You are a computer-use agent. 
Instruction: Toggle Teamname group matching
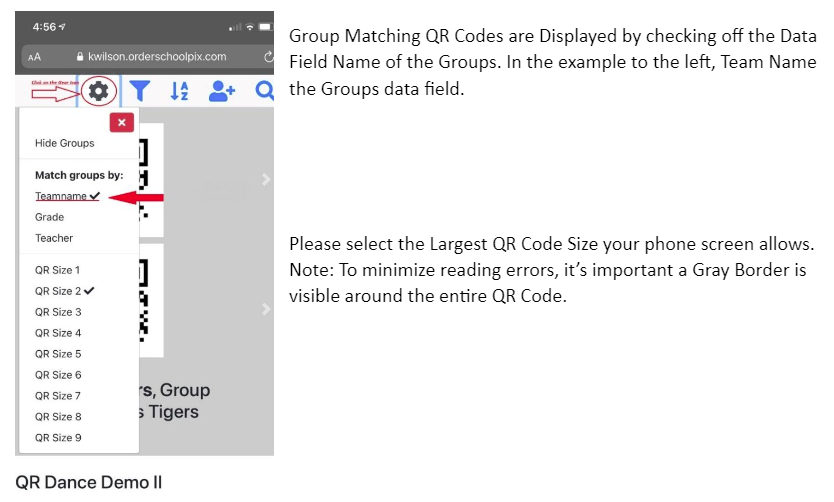[x=67, y=196]
